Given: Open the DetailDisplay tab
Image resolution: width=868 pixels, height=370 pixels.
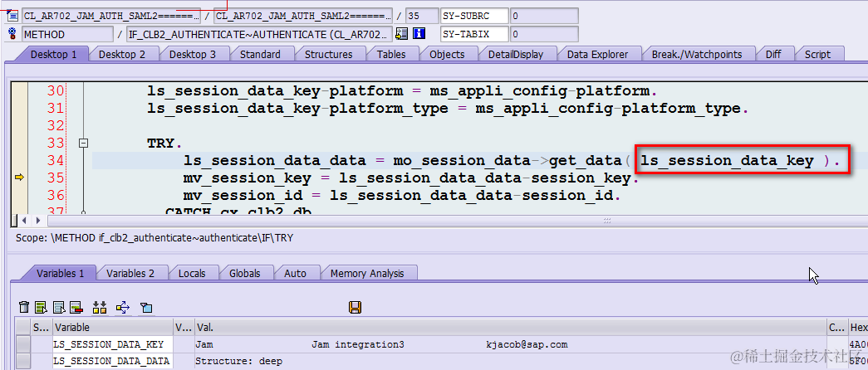Looking at the screenshot, I should 515,54.
